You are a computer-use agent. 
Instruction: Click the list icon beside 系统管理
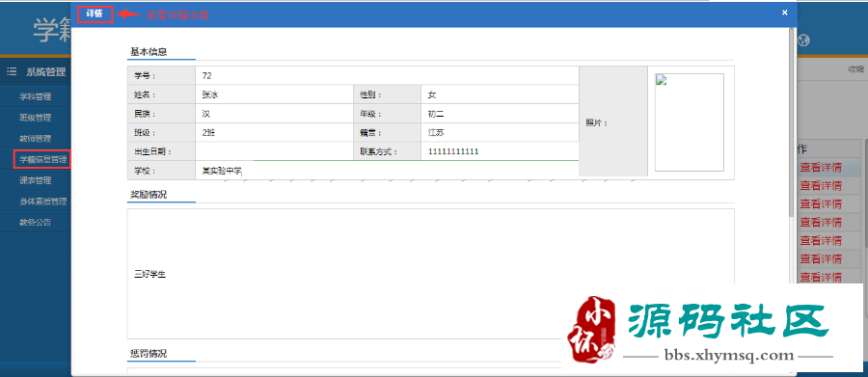point(11,71)
